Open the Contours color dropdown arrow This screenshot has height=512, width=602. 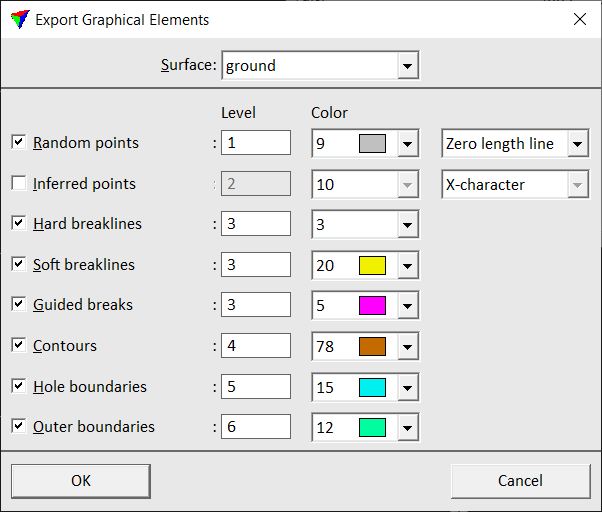point(408,346)
